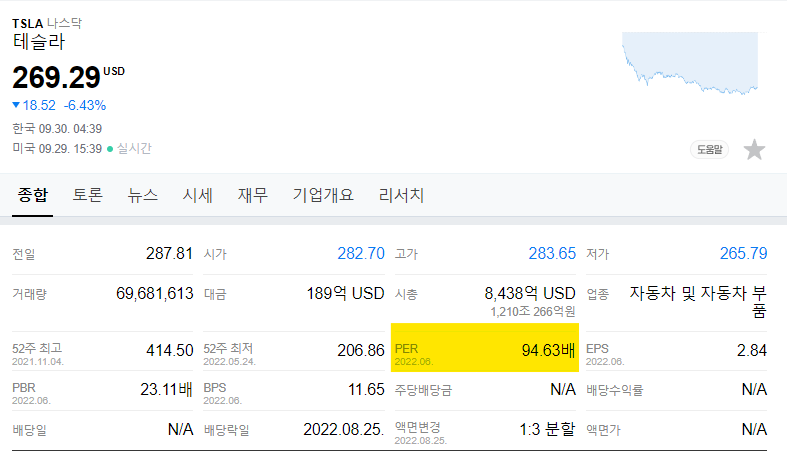Go to the 시세 tab
Image resolution: width=787 pixels, height=460 pixels.
tap(198, 195)
